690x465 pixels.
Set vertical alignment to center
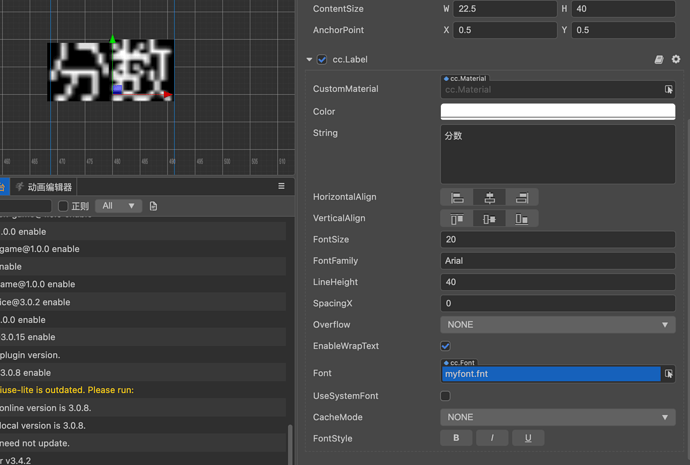pos(489,219)
